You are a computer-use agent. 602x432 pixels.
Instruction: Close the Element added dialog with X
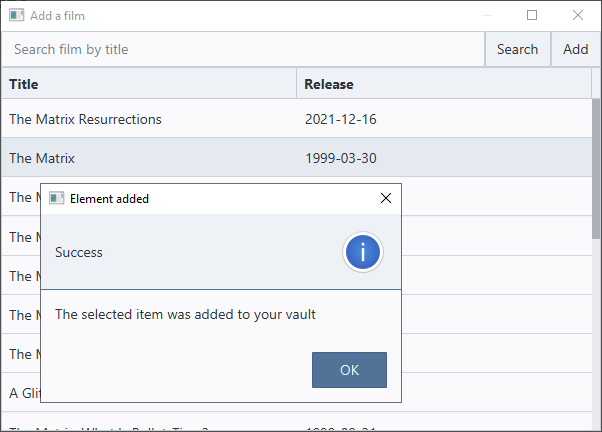385,198
